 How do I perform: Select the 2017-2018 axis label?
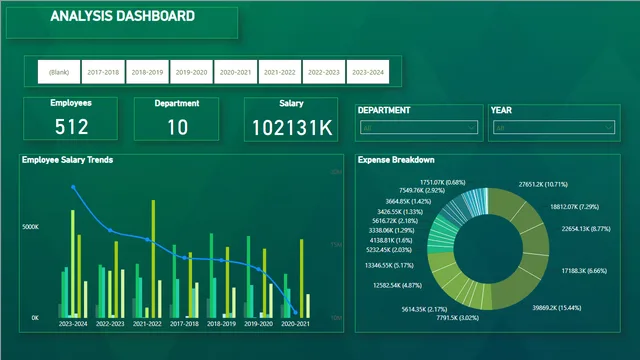pos(184,324)
